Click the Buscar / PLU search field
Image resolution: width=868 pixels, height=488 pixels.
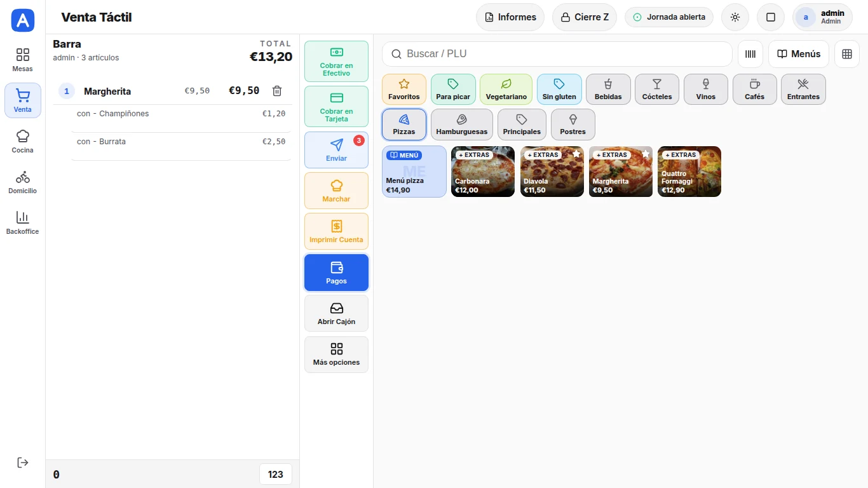point(557,54)
